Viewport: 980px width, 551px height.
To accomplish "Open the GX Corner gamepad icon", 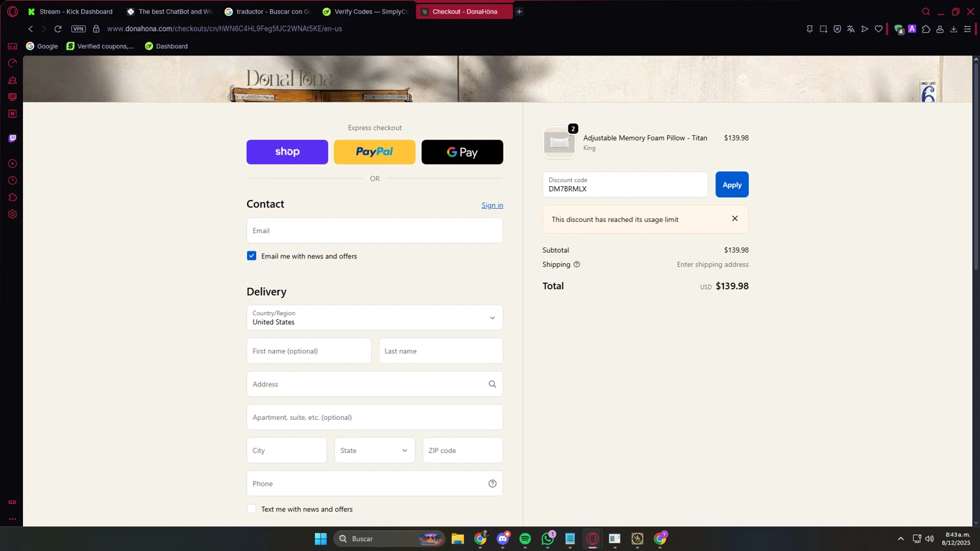I will (12, 46).
